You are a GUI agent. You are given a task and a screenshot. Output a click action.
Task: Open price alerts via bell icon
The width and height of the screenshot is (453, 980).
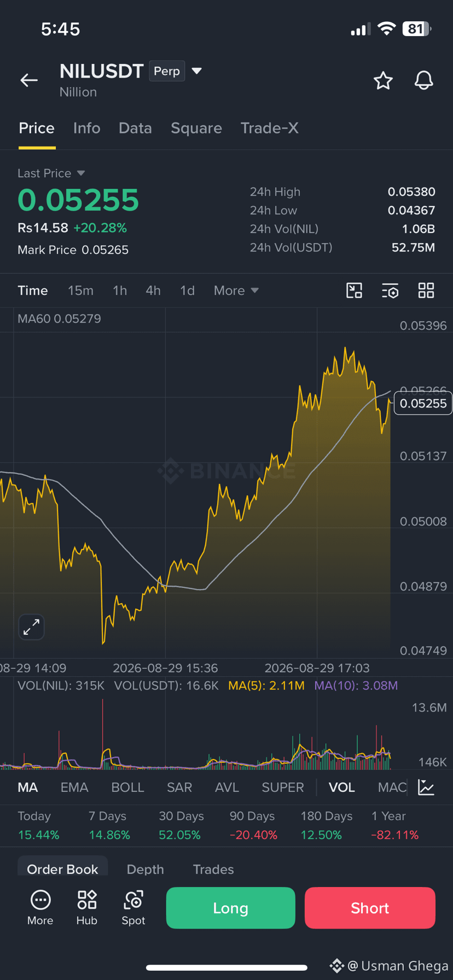point(423,80)
